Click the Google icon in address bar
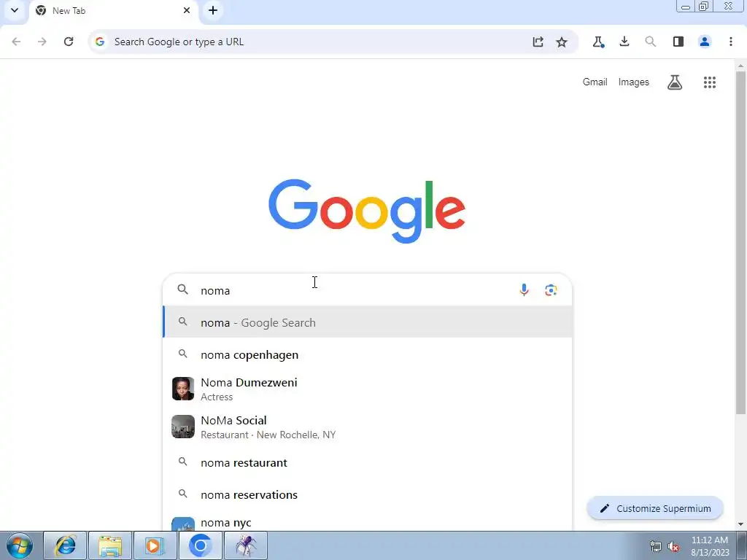Screen dimensions: 747x560 click(99, 42)
